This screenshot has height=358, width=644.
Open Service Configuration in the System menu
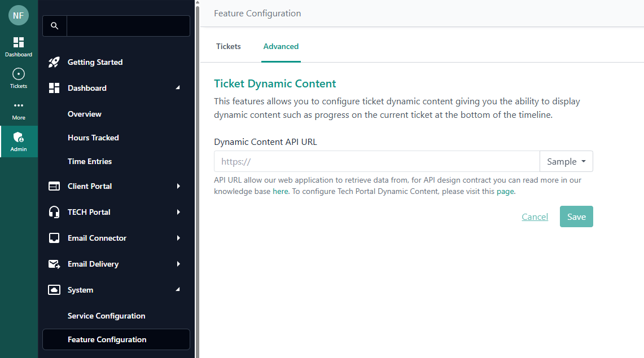click(107, 316)
